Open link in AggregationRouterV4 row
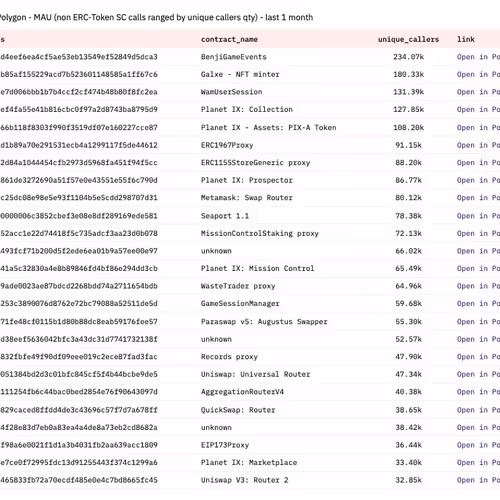The height and width of the screenshot is (500, 500). click(x=478, y=392)
